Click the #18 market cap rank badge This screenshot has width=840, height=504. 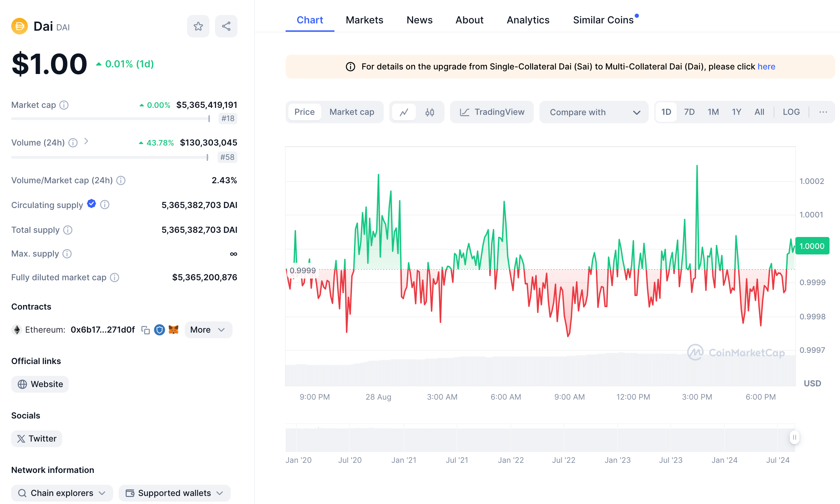click(228, 119)
